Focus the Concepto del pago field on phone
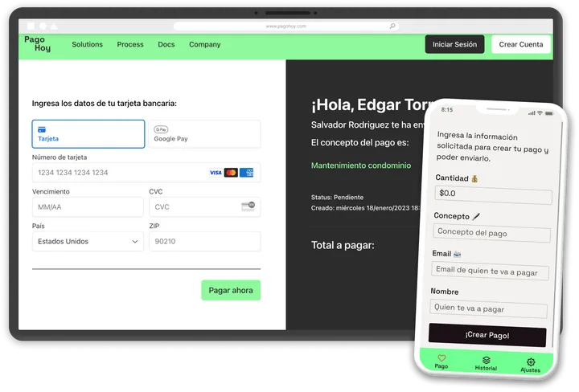579x392 pixels. pyautogui.click(x=492, y=234)
